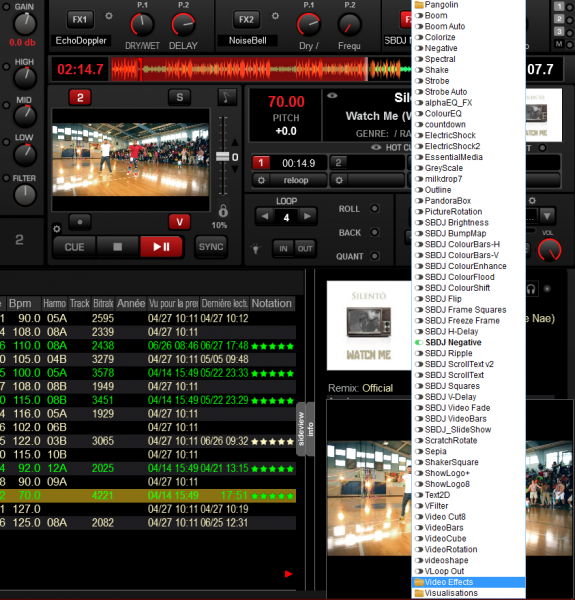This screenshot has width=575, height=600.
Task: Toggle the MID kill radio dot
Action: click(6, 105)
